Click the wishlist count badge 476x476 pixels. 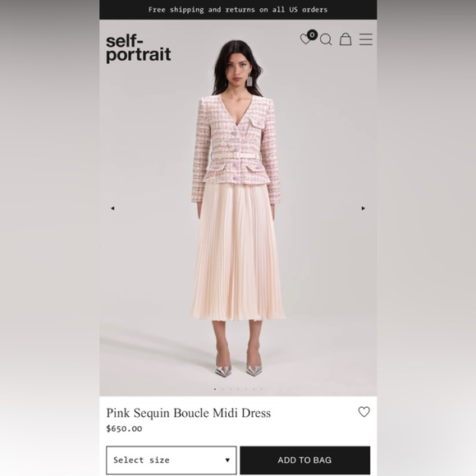click(312, 35)
